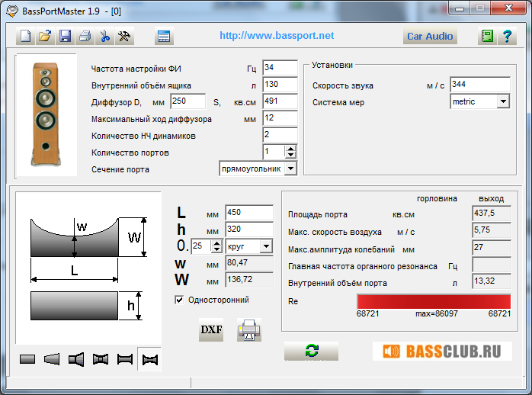532x395 pixels.
Task: Save project using the floppy disk icon
Action: point(65,36)
